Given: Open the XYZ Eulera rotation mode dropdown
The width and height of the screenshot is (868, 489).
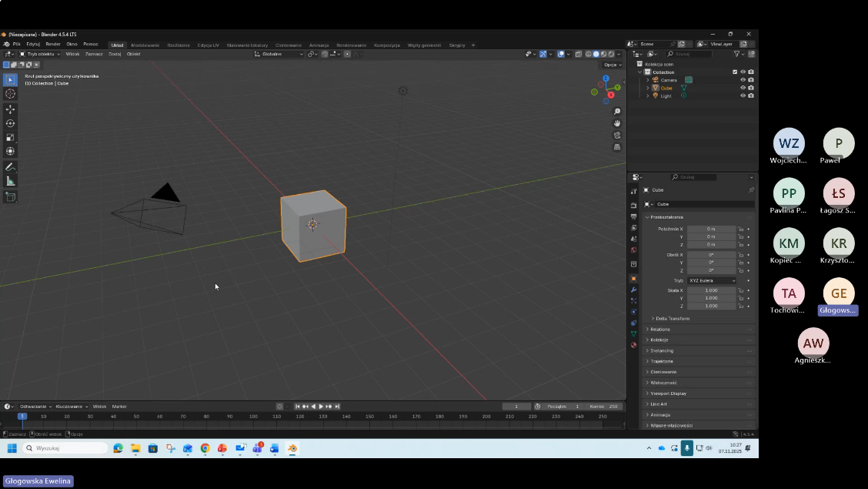Looking at the screenshot, I should (x=712, y=280).
